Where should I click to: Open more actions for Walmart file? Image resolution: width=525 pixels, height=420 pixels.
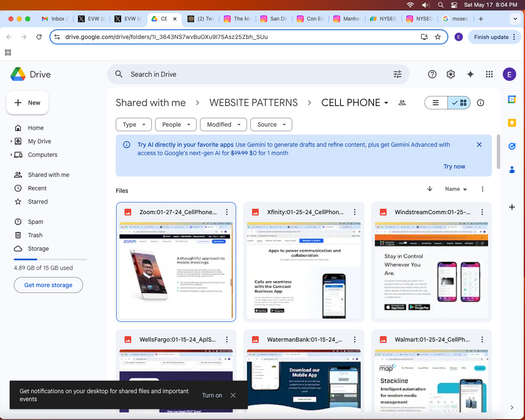482,340
